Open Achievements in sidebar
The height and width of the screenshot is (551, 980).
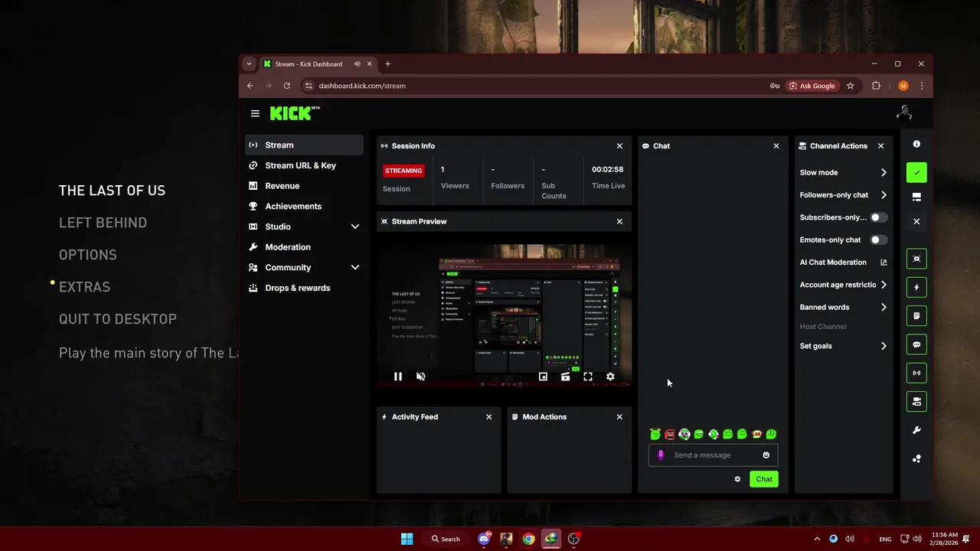pyautogui.click(x=304, y=206)
